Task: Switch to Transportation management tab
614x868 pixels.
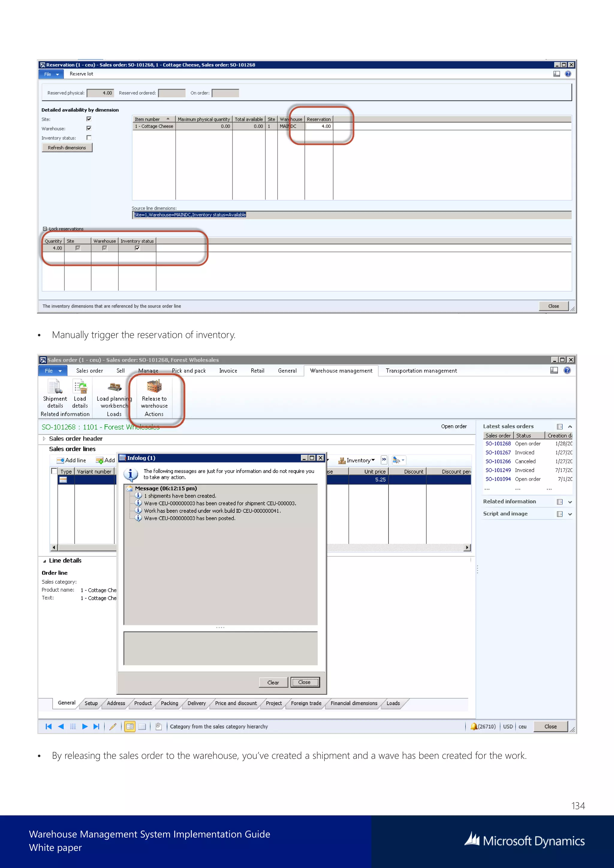Action: pos(421,370)
